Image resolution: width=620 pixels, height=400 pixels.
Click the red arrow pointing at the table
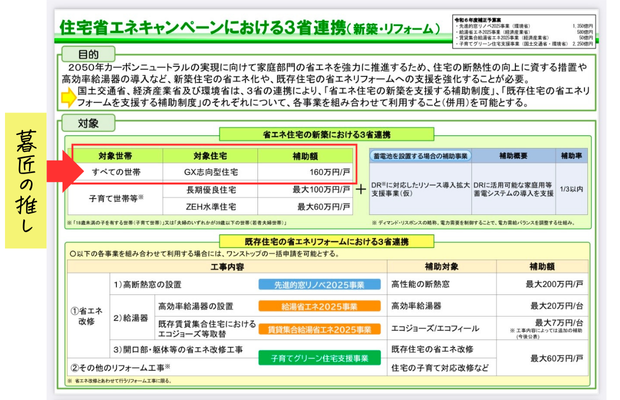click(51, 169)
